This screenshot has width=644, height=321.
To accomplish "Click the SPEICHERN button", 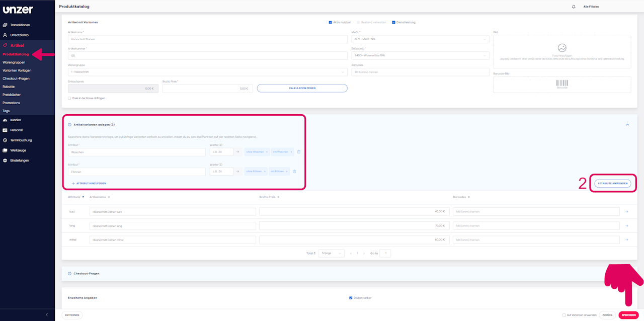I will [629, 315].
